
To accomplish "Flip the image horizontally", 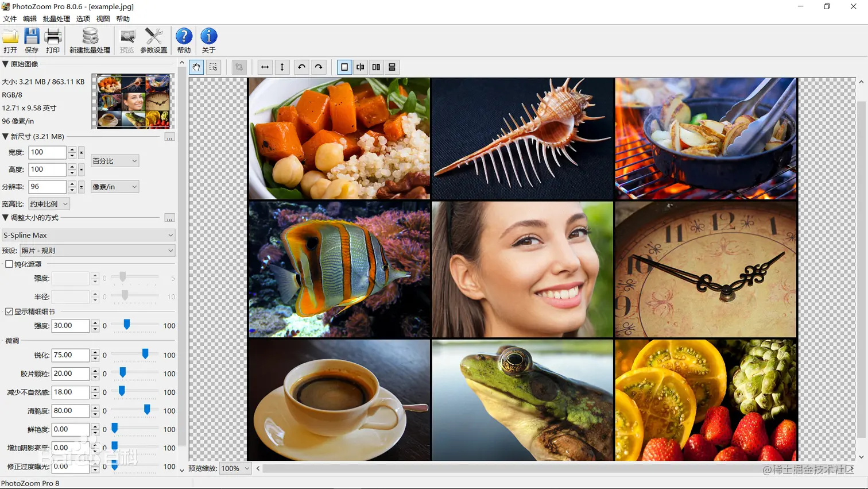I will pyautogui.click(x=265, y=67).
